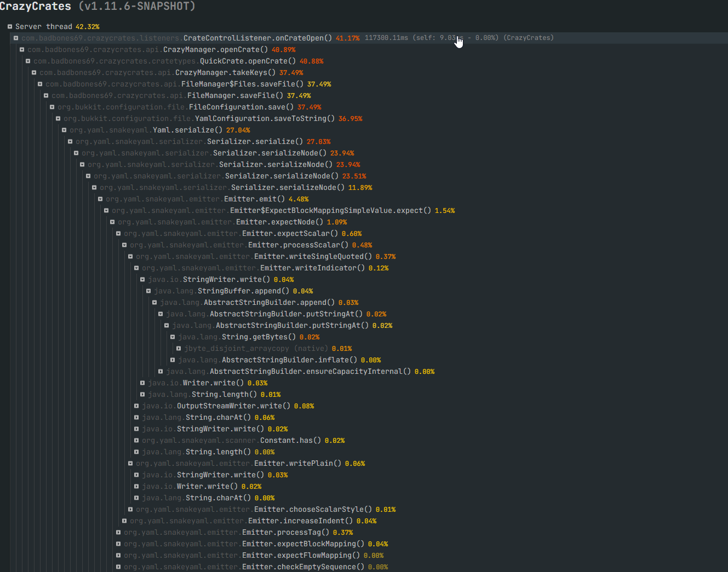Expand the jbyte_disjoint_arraycopy (native) node
This screenshot has width=728, height=572.
tap(179, 348)
